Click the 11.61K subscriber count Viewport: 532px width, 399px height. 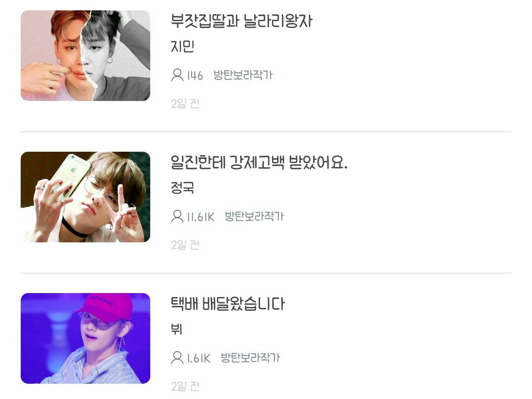(201, 217)
